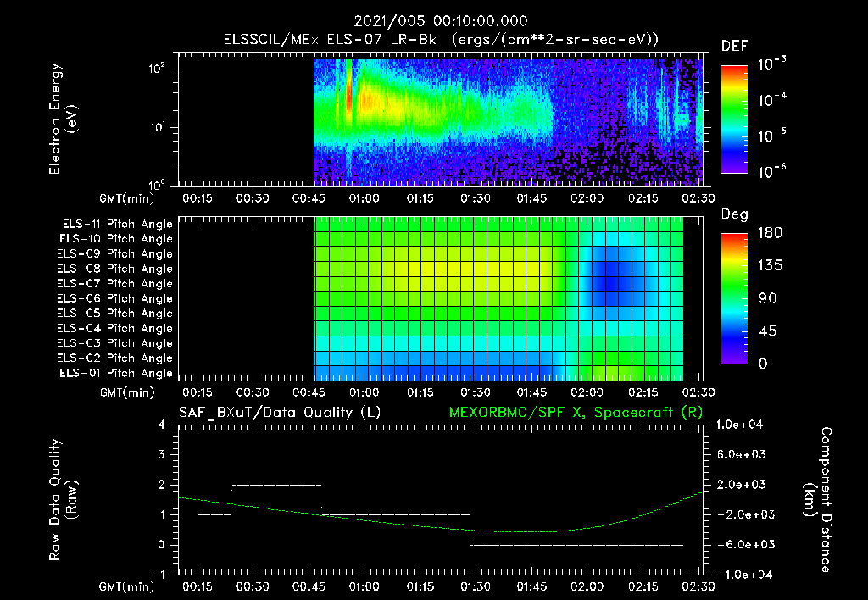
Task: Click 02:00 on the energy spectrogram time axis
Action: [587, 198]
